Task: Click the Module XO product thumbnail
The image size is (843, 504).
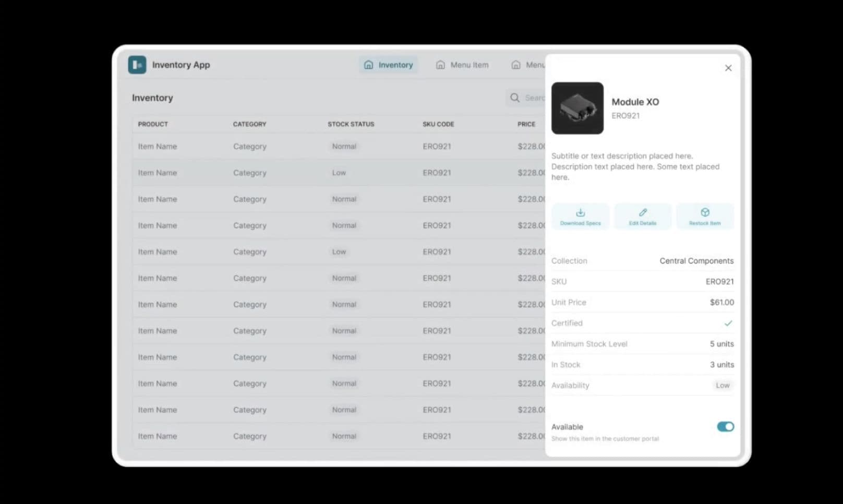Action: click(x=577, y=108)
